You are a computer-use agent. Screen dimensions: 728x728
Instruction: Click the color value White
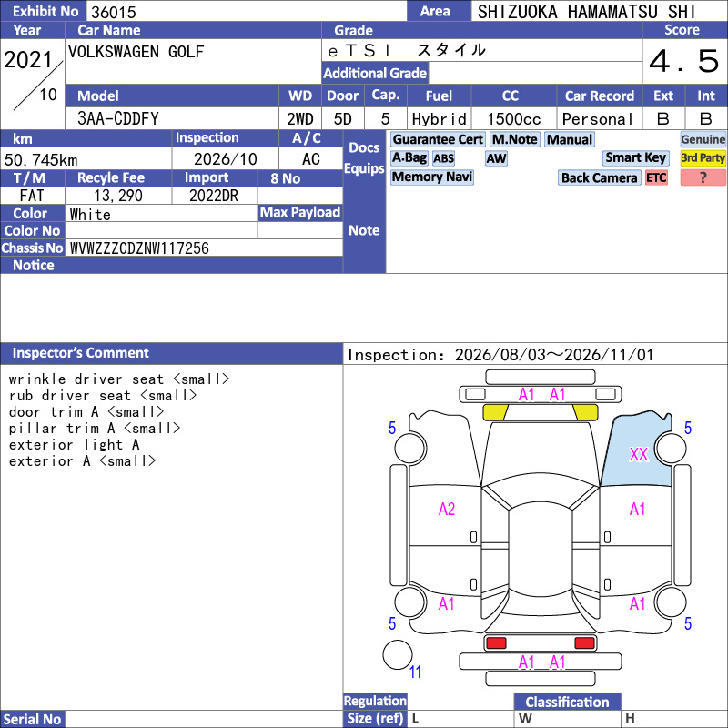pos(90,215)
